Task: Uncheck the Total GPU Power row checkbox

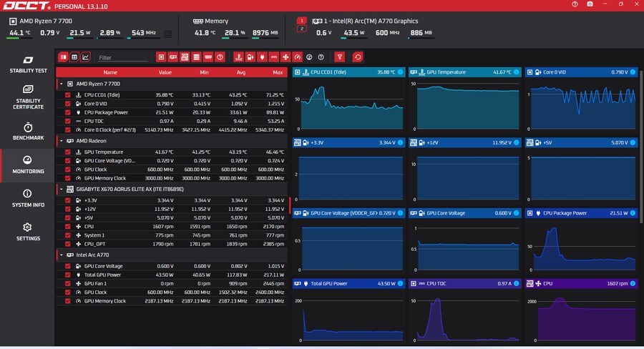Action: (x=68, y=275)
